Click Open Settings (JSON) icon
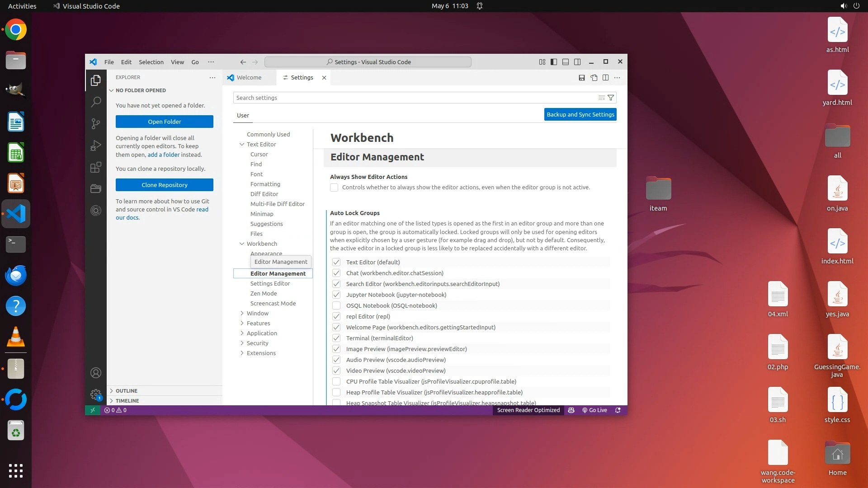The height and width of the screenshot is (488, 868). tap(594, 78)
